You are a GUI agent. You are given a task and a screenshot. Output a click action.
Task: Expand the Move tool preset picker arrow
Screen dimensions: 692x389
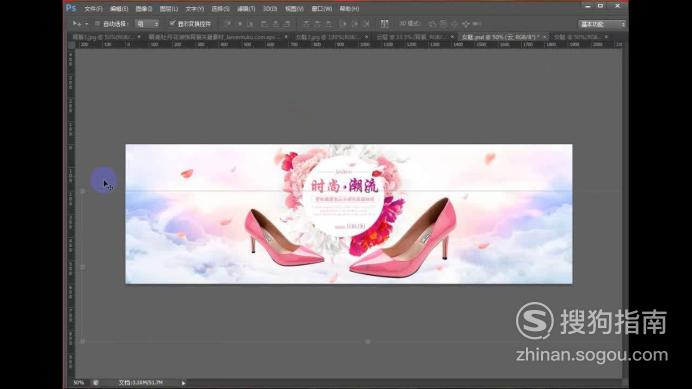pos(86,24)
